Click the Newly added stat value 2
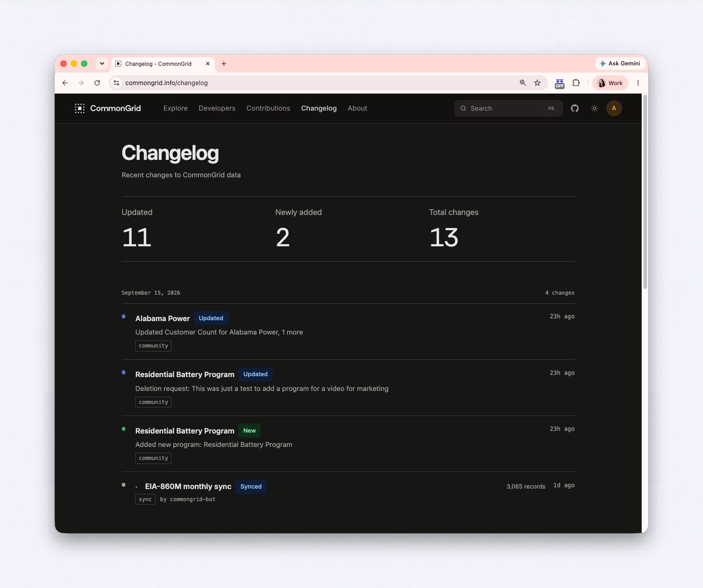This screenshot has width=703, height=588. click(x=283, y=238)
